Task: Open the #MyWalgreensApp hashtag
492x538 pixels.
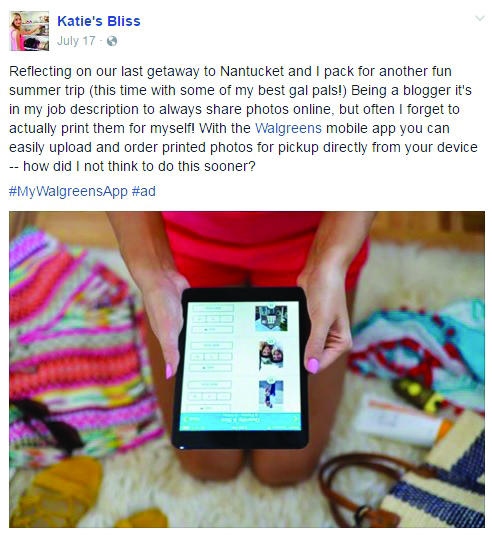Action: pos(68,191)
